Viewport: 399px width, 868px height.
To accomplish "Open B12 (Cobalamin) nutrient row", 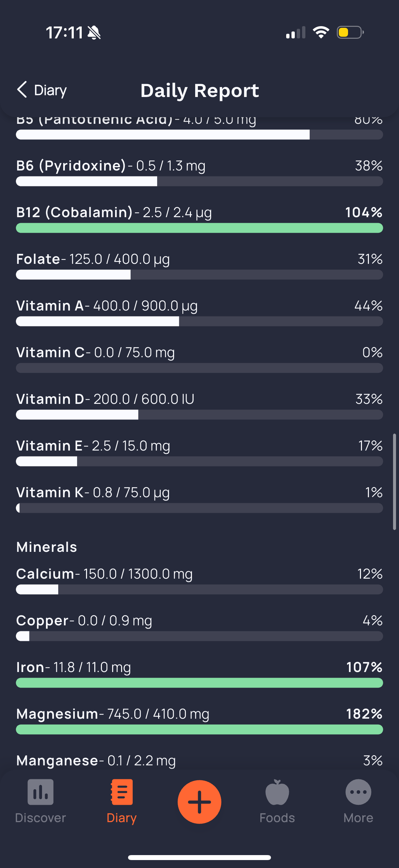I will point(199,219).
